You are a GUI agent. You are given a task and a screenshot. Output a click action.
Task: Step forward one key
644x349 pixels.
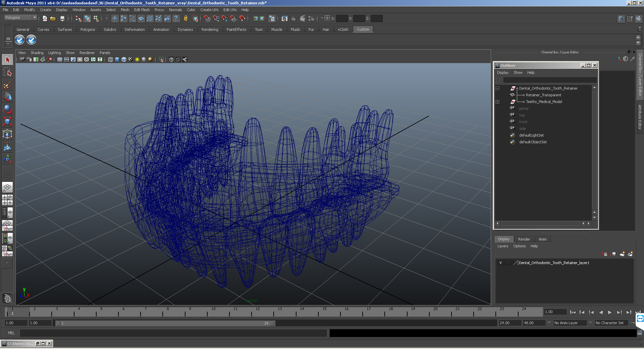(x=619, y=312)
